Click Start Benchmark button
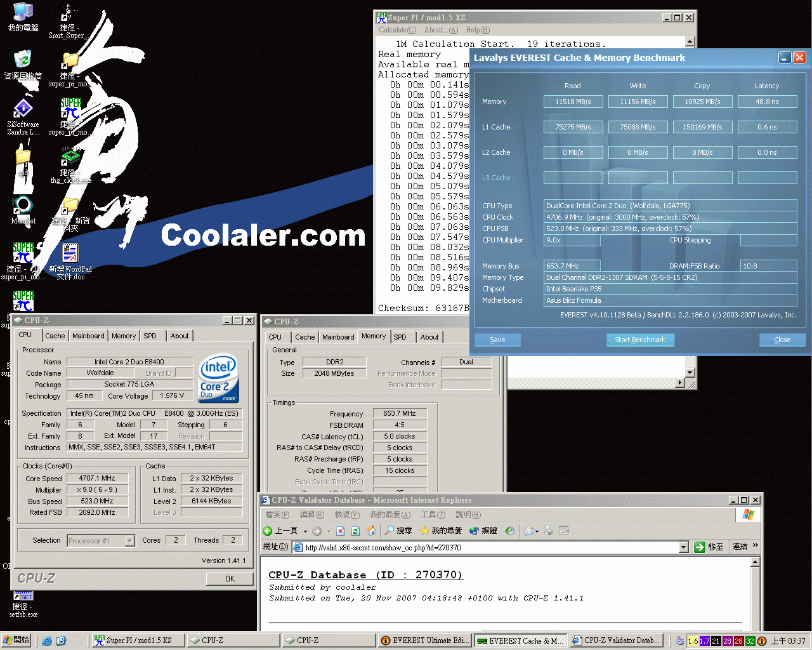 coord(640,340)
